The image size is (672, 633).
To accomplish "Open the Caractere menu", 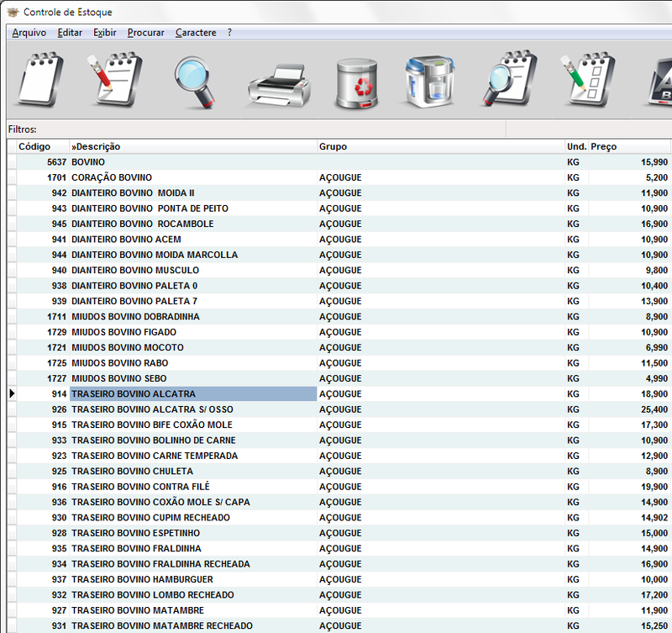I will (196, 33).
